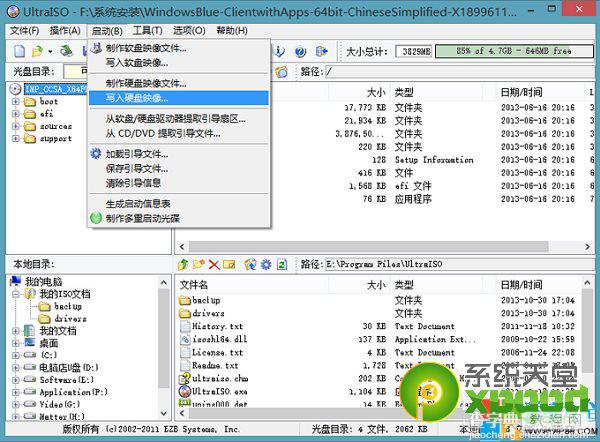The width and height of the screenshot is (600, 442).
Task: Click the gear icon next to 加载引导文件
Action: (96, 154)
